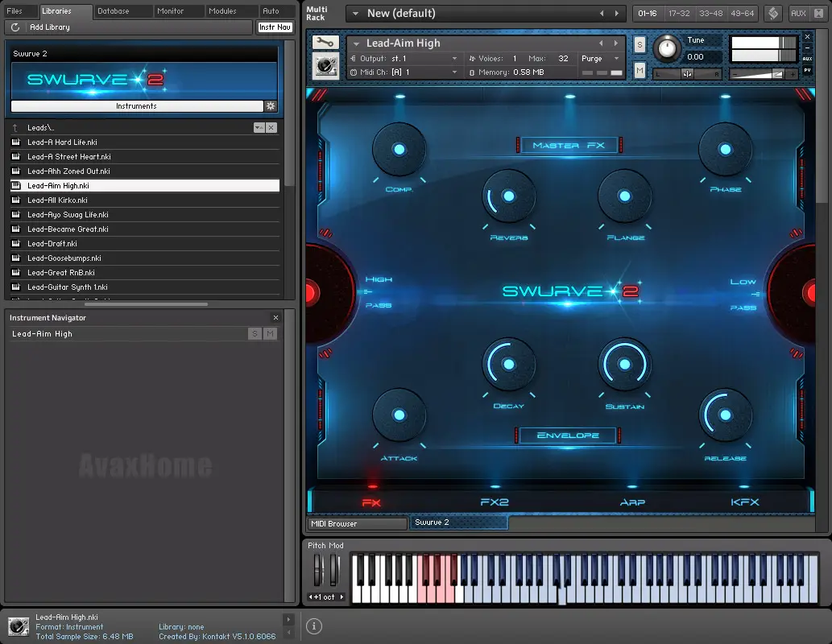Click the Flange knob
This screenshot has width=832, height=644.
(624, 196)
